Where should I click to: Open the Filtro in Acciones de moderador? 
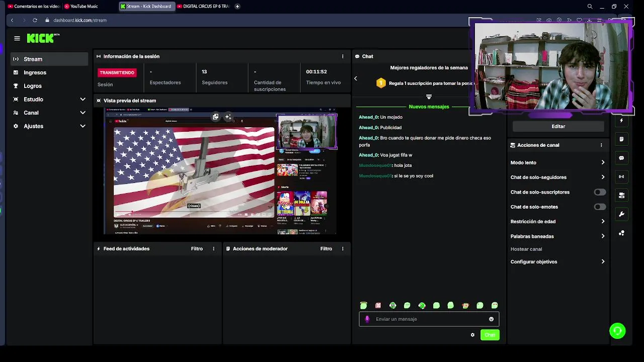[326, 248]
